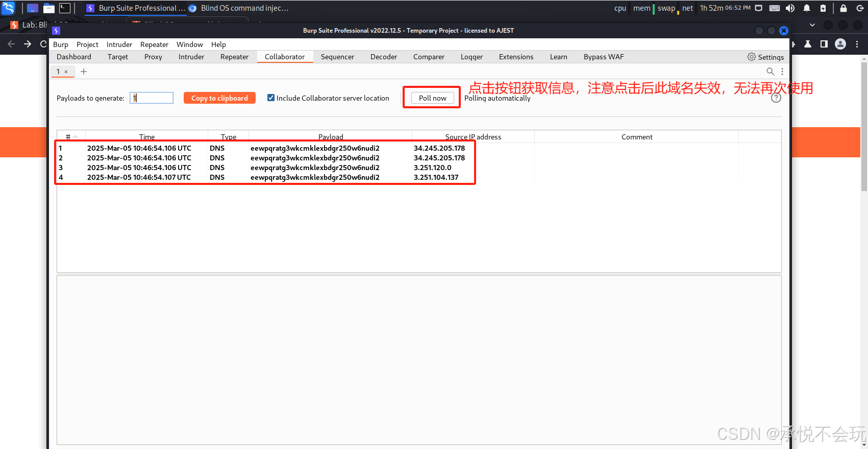The width and height of the screenshot is (868, 449).
Task: Click the log out icon
Action: 860,8
